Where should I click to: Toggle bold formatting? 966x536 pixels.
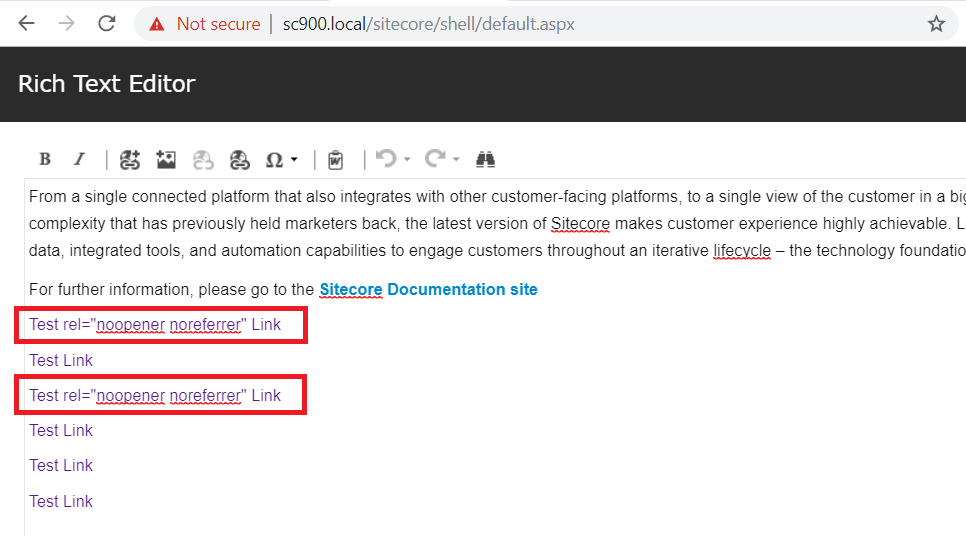tap(45, 160)
